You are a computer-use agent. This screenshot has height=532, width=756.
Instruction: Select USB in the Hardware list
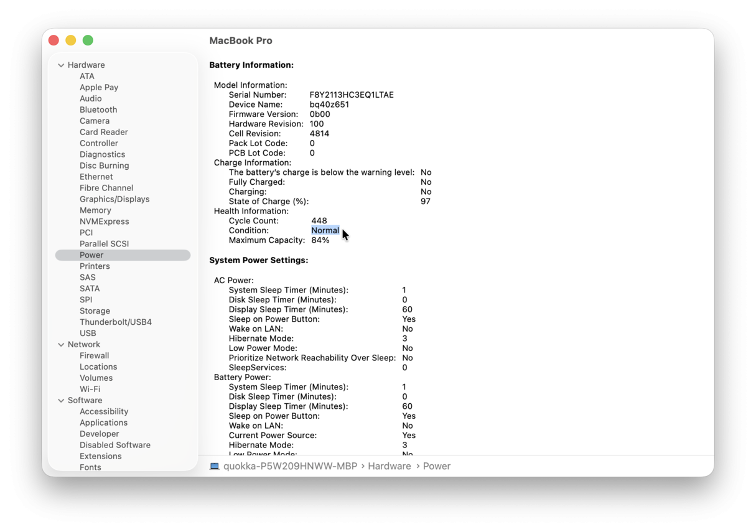pyautogui.click(x=88, y=334)
